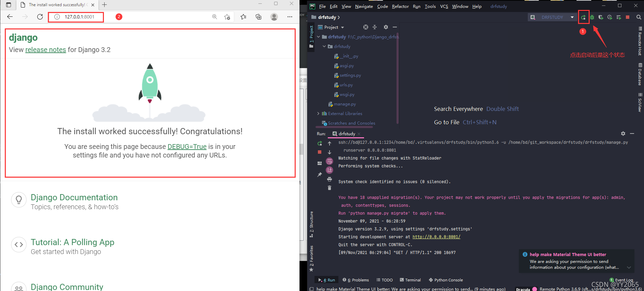Toggle soft-wrap in the Run console
Screen dimensions: 644x291
click(330, 161)
